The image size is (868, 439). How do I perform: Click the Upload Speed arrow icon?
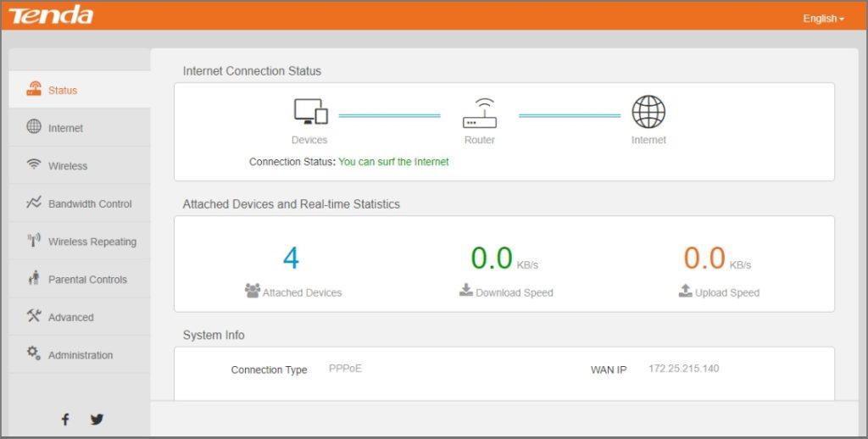(685, 290)
